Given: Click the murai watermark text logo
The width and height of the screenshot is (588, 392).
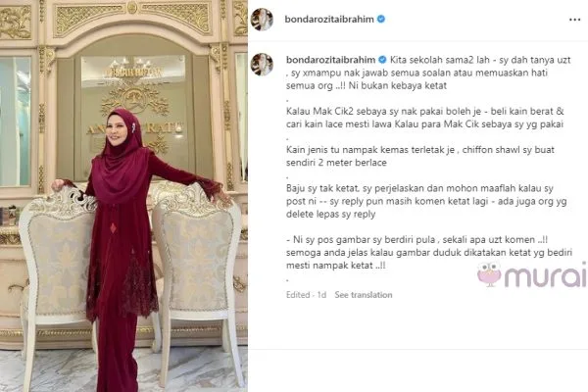Looking at the screenshot, I should (x=545, y=275).
